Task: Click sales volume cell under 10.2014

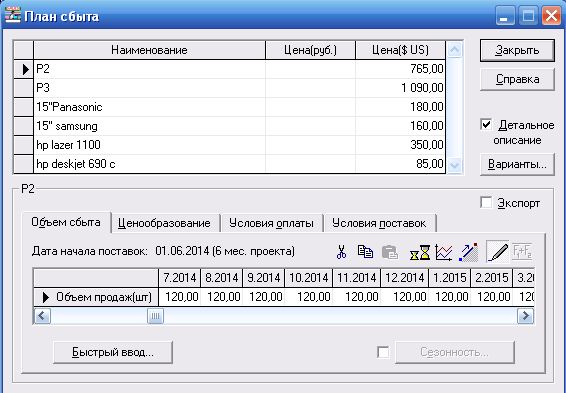Action: [309, 297]
